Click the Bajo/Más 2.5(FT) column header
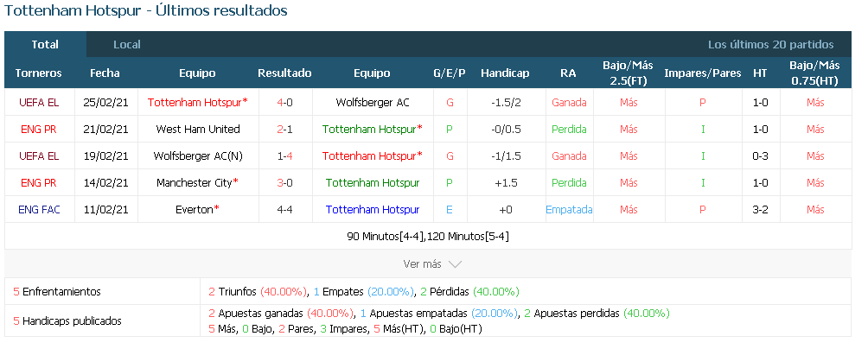The height and width of the screenshot is (349, 868). pyautogui.click(x=629, y=73)
